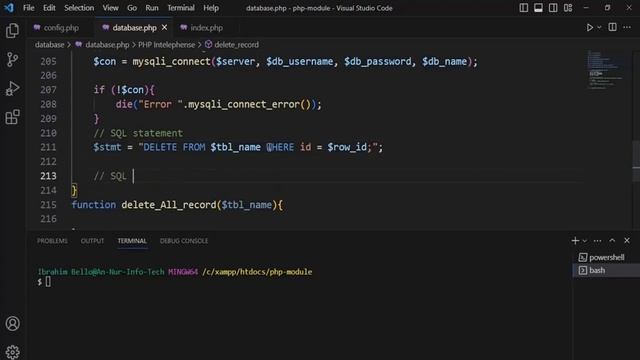Open the Terminal menu
Image resolution: width=640 pixels, height=360 pixels.
point(181,8)
